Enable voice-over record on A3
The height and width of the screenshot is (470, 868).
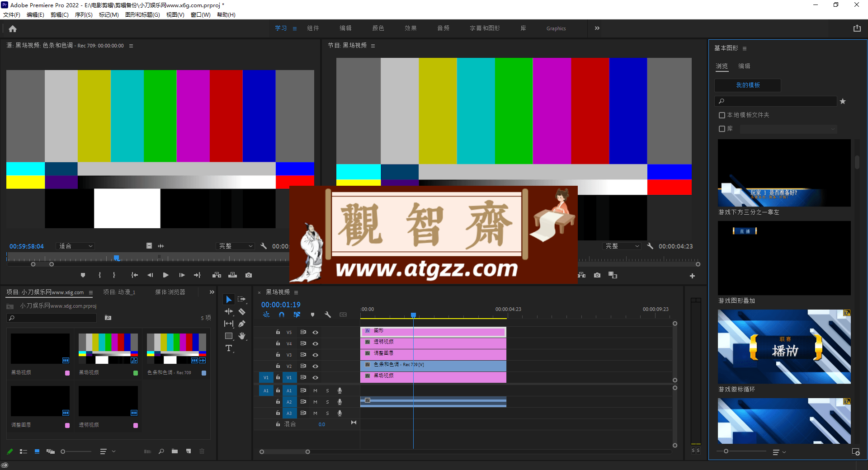coord(340,413)
